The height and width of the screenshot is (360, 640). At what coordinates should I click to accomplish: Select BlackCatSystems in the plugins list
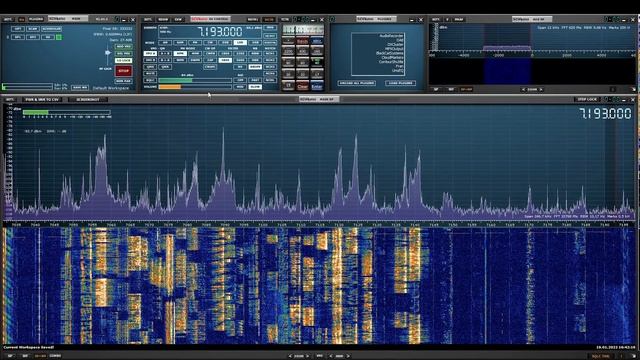(389, 53)
